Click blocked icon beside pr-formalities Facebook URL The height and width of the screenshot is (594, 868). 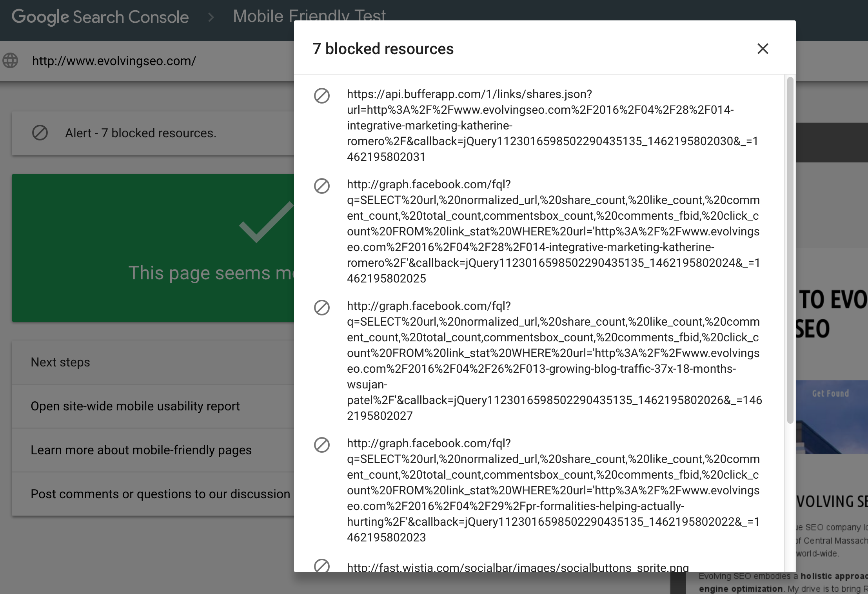coord(321,445)
